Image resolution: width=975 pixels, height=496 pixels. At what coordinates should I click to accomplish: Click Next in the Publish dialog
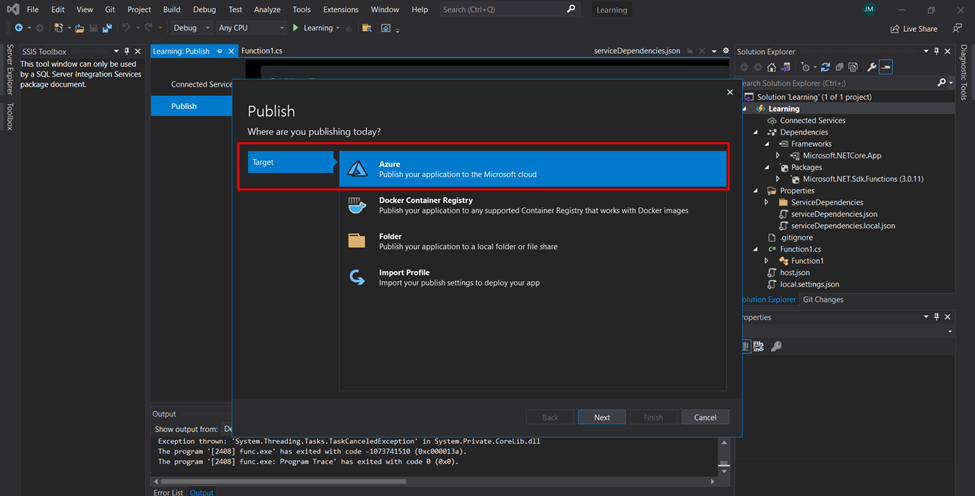[x=601, y=417]
